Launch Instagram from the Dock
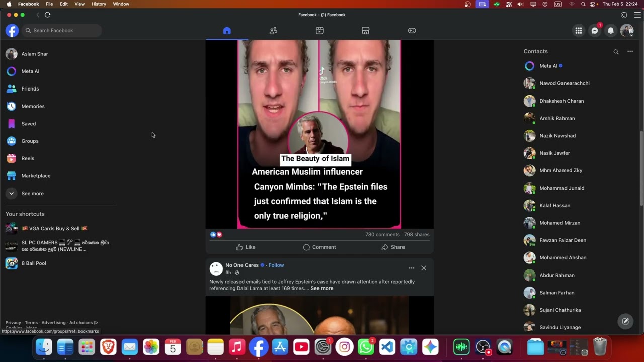 [344, 347]
